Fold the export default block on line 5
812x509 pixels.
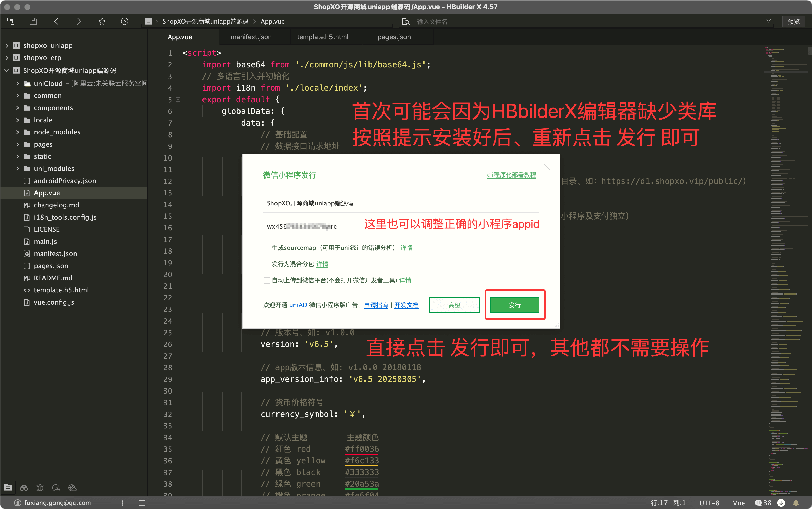click(178, 99)
